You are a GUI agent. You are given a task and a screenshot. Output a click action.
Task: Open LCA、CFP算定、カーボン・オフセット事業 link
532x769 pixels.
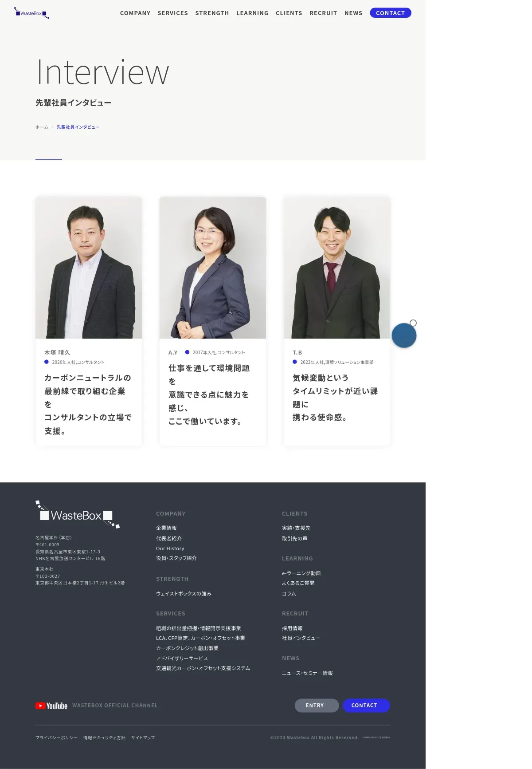click(x=200, y=638)
